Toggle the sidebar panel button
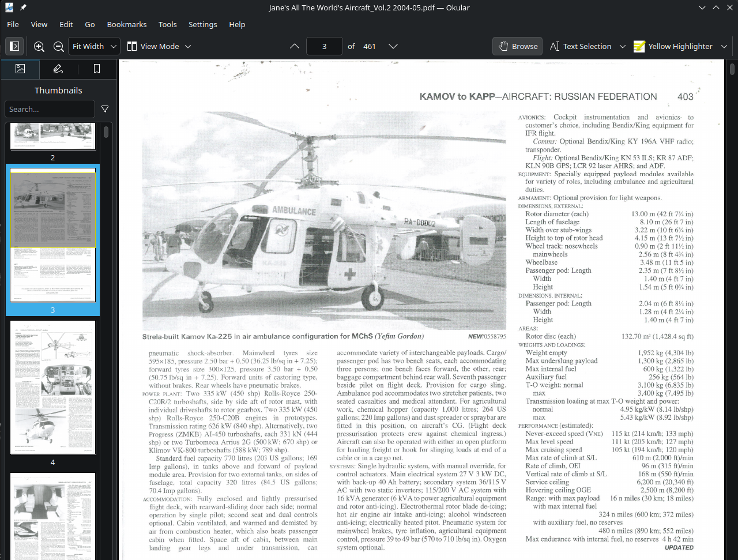738x560 pixels. [15, 46]
